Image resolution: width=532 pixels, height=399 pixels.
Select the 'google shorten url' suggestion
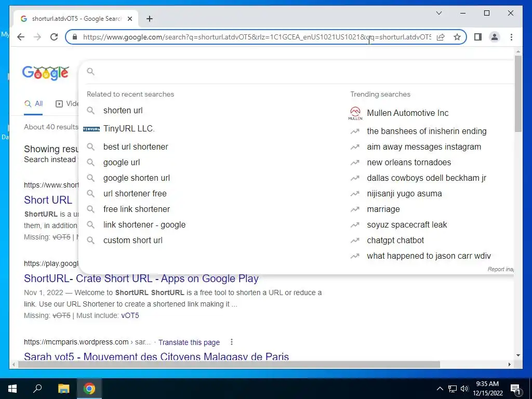coord(137,178)
